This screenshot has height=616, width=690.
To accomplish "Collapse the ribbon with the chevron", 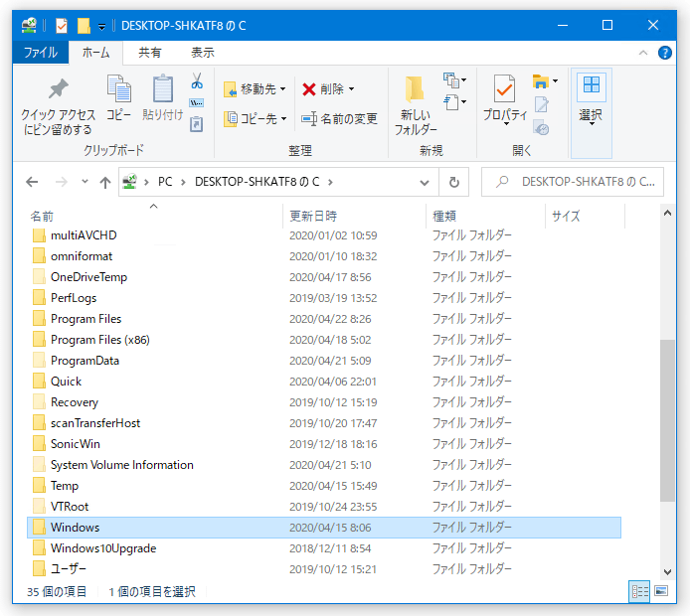I will click(x=643, y=53).
